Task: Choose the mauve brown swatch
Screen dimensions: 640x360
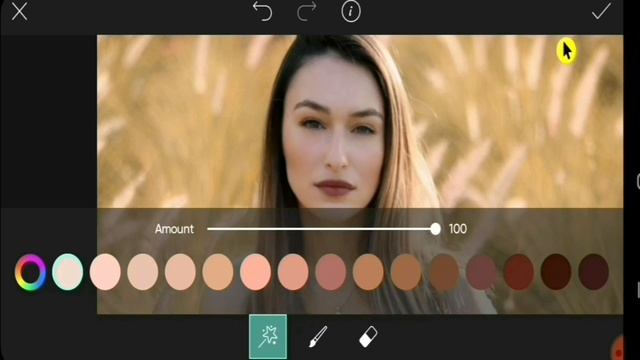Action: pyautogui.click(x=481, y=272)
